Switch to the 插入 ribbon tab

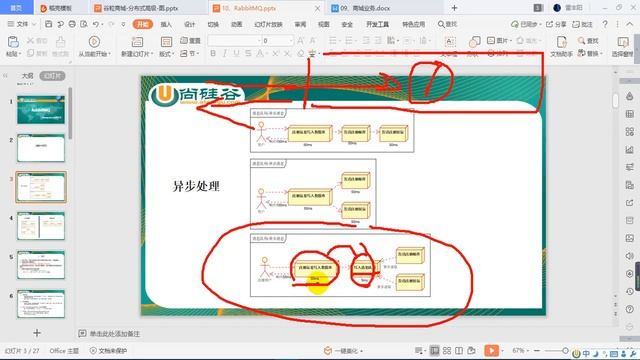[x=166, y=24]
